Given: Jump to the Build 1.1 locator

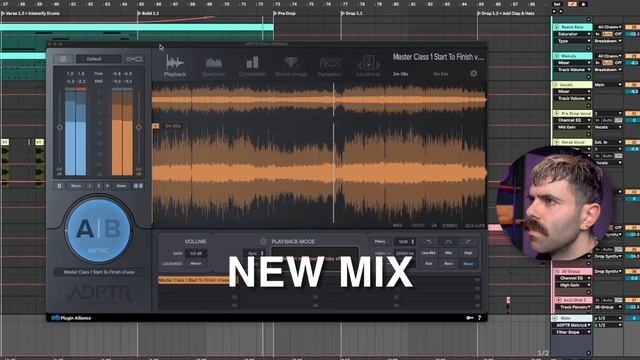Looking at the screenshot, I should pyautogui.click(x=148, y=13).
